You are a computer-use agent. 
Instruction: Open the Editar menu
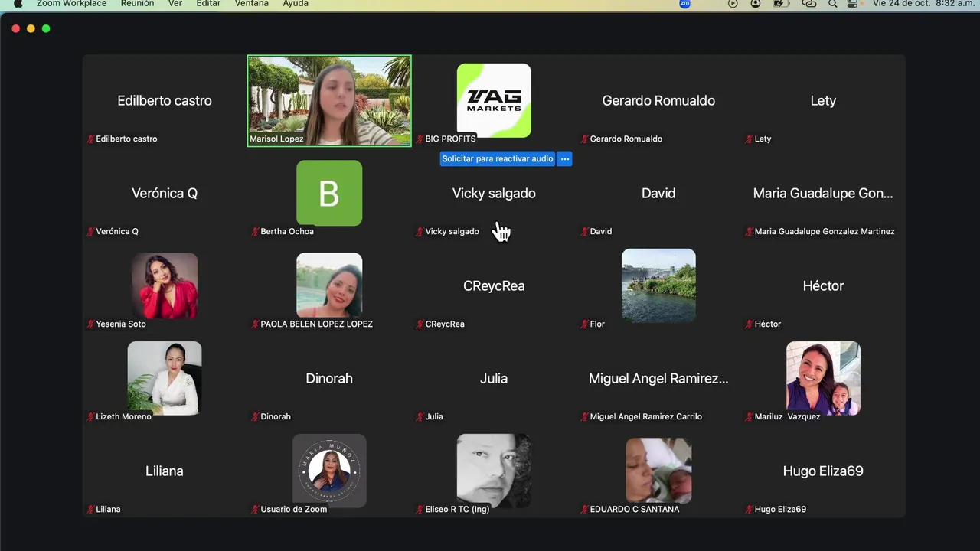[208, 4]
